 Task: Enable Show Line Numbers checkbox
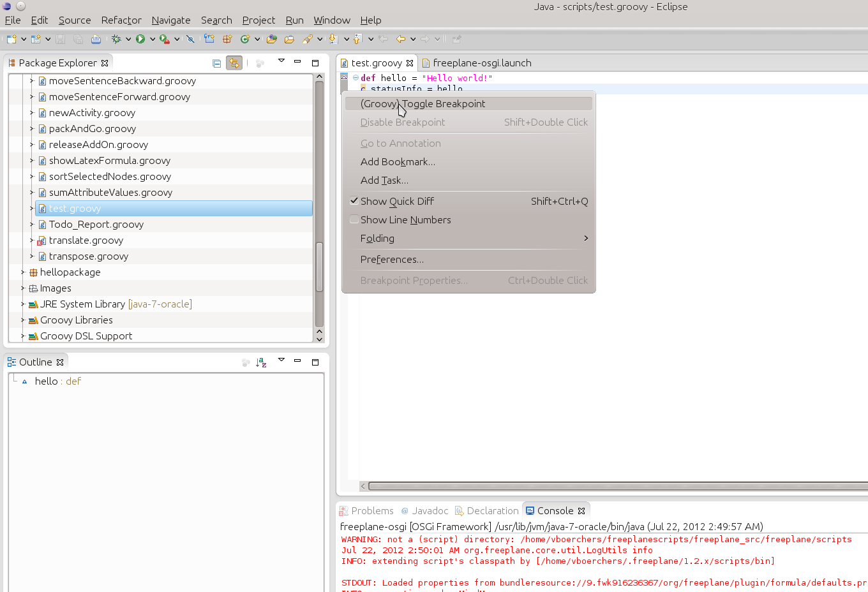pos(405,220)
